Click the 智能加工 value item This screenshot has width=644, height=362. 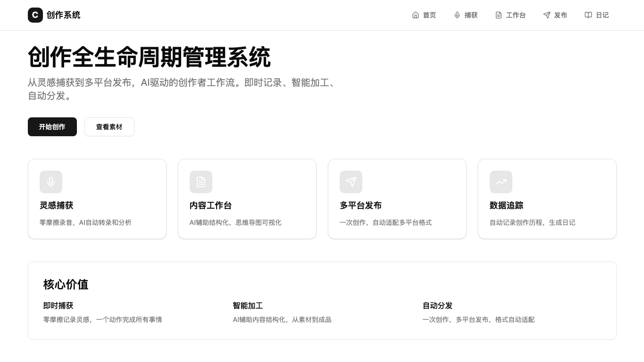click(x=248, y=305)
